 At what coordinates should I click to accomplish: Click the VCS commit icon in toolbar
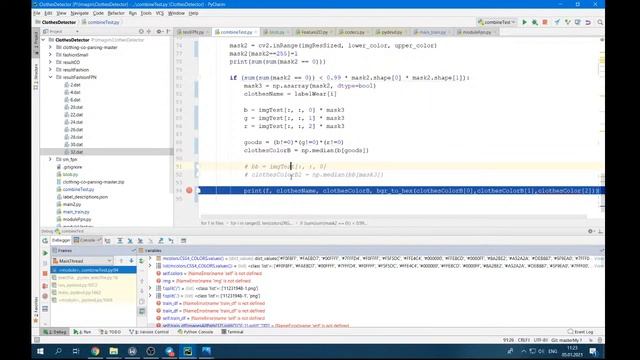567,22
